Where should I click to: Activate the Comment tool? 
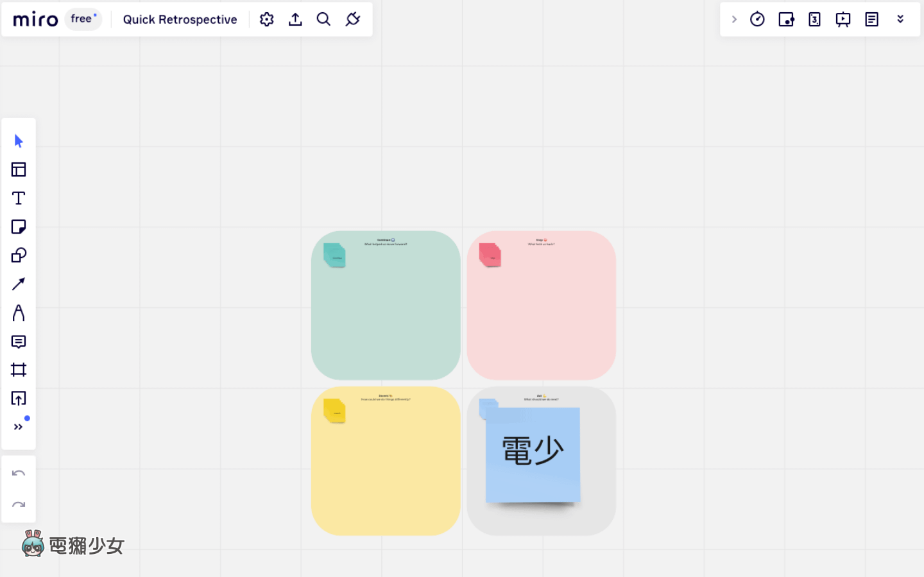pyautogui.click(x=19, y=341)
